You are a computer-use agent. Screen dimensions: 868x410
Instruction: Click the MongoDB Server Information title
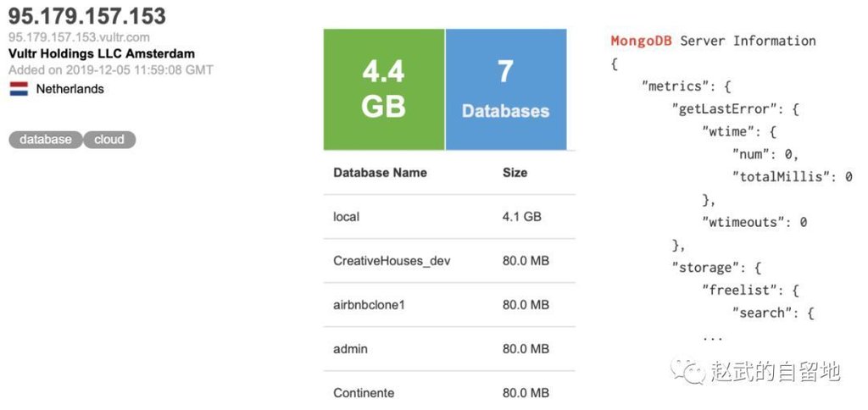coord(713,41)
